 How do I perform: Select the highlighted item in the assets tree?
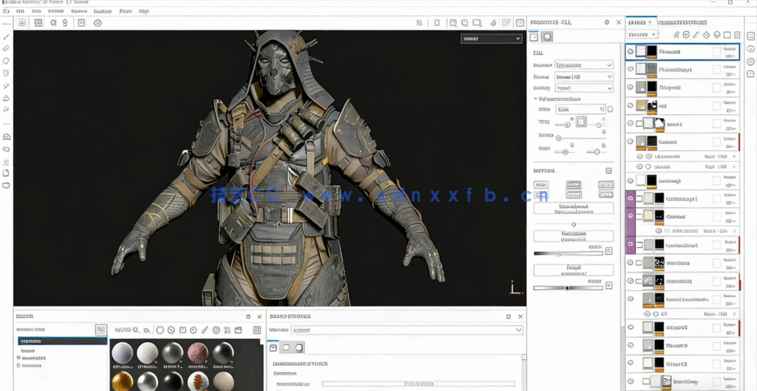coord(62,341)
